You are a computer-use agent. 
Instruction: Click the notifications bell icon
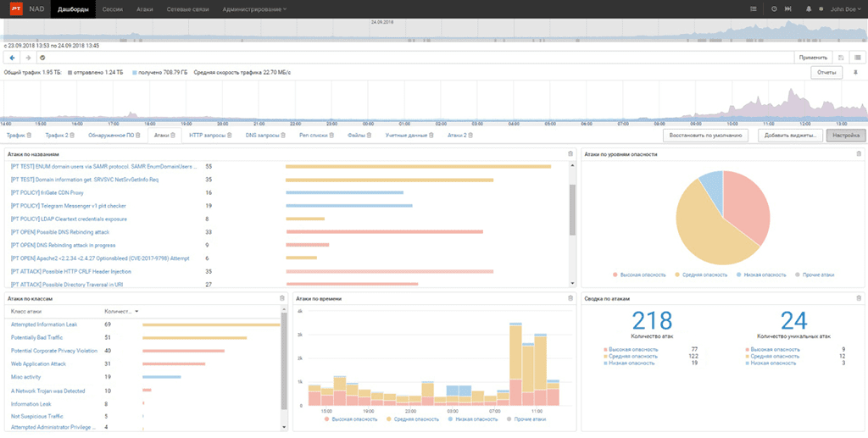(808, 8)
